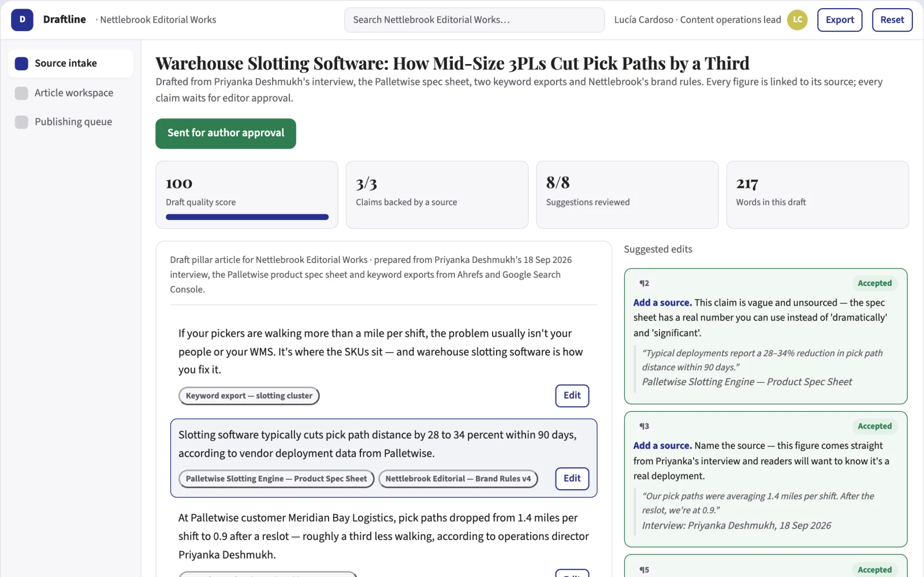This screenshot has height=577, width=924.
Task: Click the Draftline logo icon
Action: 22,20
